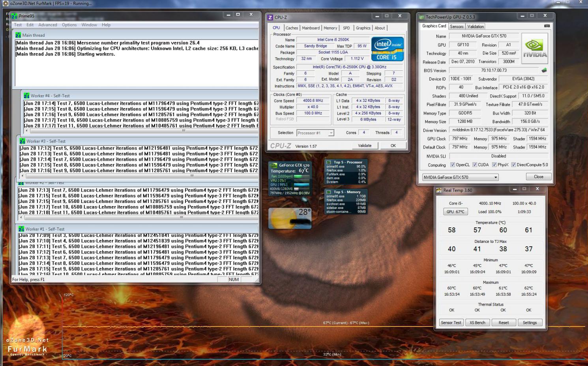This screenshot has width=588, height=366.
Task: Toggle the CUDA checkbox in GPU-Z
Action: click(x=475, y=165)
